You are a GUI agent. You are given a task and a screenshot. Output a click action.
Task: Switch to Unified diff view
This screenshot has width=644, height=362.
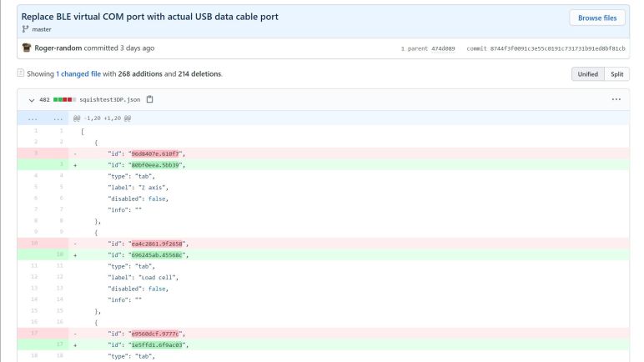tap(587, 74)
